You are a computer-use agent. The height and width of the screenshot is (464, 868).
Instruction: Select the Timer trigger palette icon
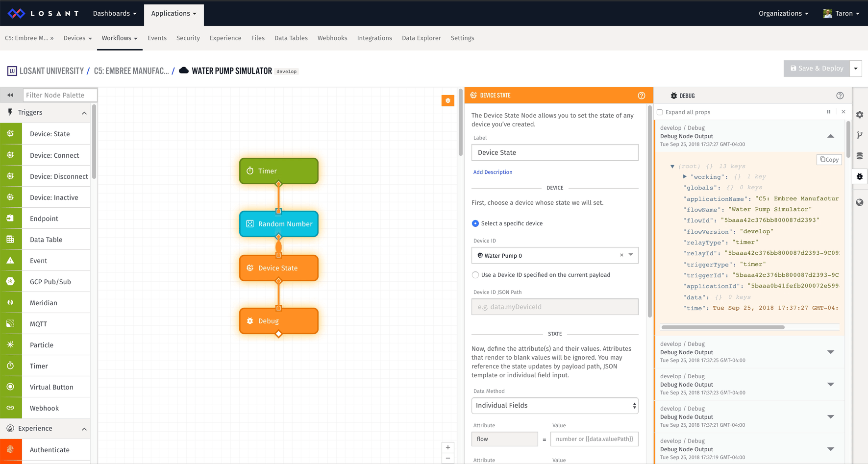[10, 366]
